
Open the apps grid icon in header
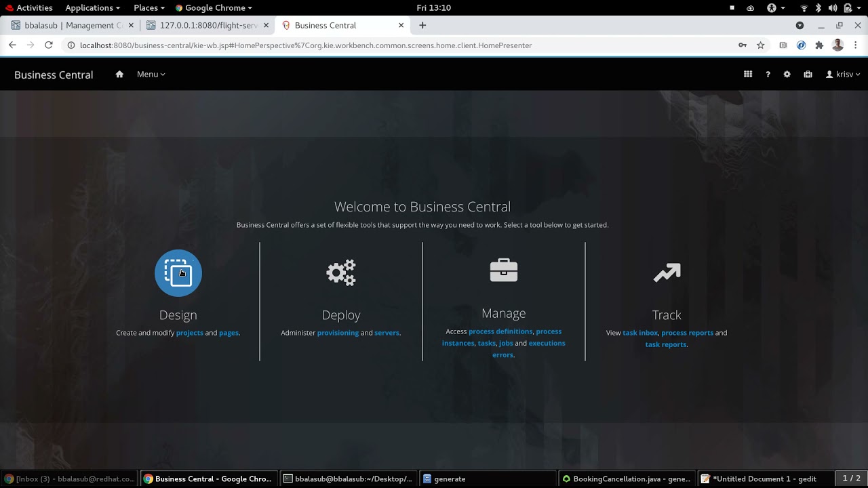click(x=748, y=75)
